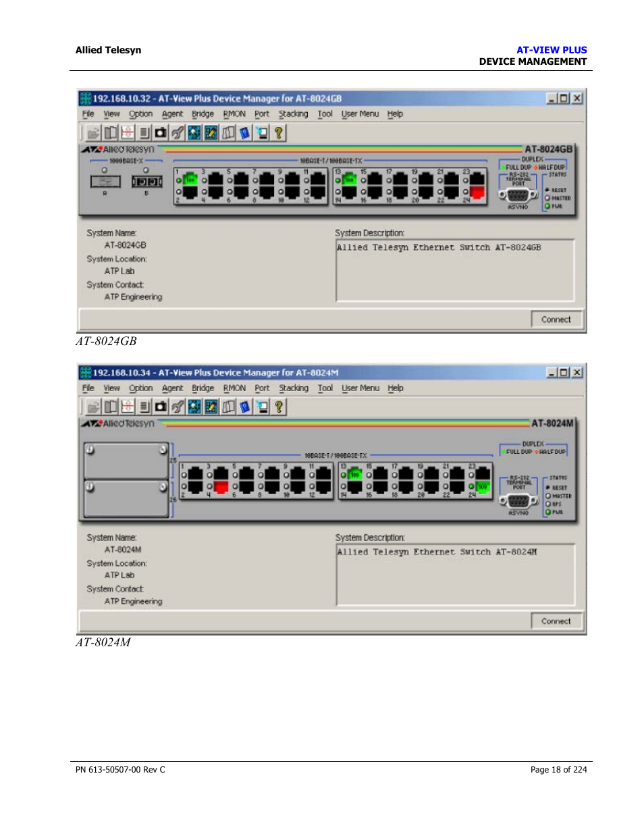Open the RMON menu in AT-8024GB window
The height and width of the screenshot is (834, 644).
[x=234, y=114]
